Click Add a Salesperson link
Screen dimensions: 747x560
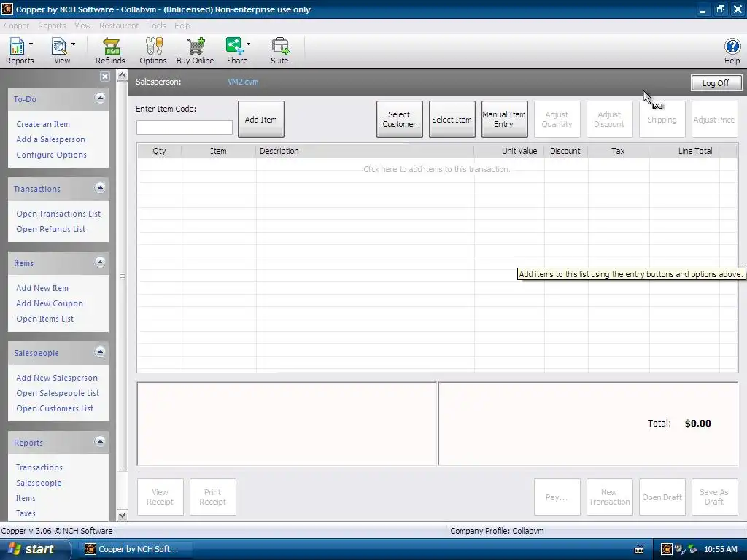pos(50,139)
